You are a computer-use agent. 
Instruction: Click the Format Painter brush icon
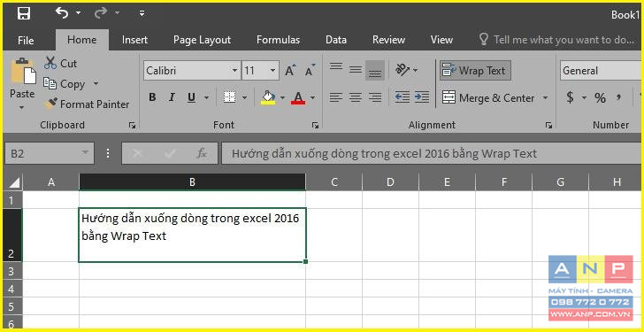(x=51, y=104)
